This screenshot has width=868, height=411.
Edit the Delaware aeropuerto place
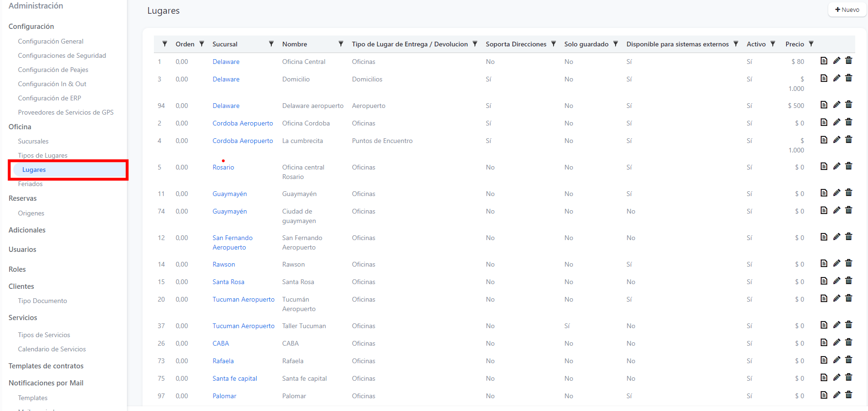pyautogui.click(x=836, y=105)
